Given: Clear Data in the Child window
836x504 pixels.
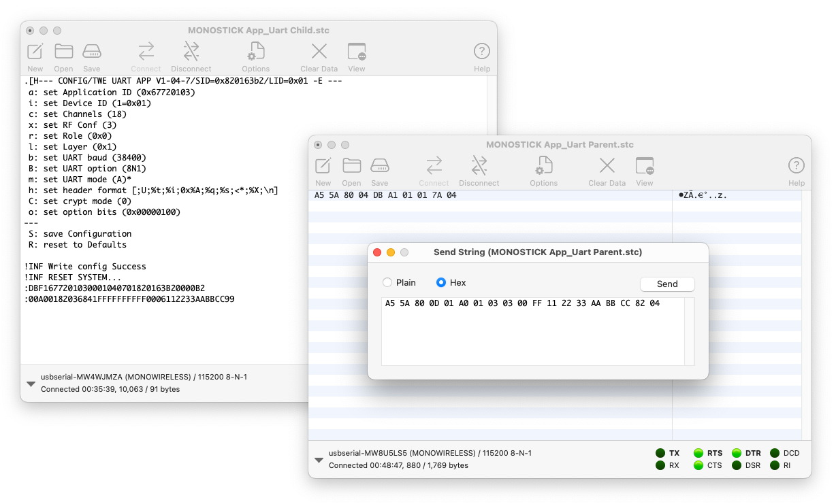Looking at the screenshot, I should click(x=319, y=52).
